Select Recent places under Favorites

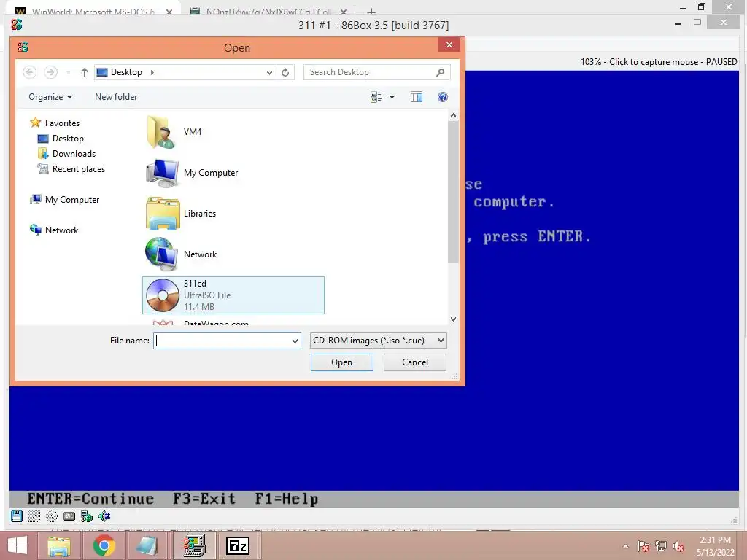[x=79, y=169]
